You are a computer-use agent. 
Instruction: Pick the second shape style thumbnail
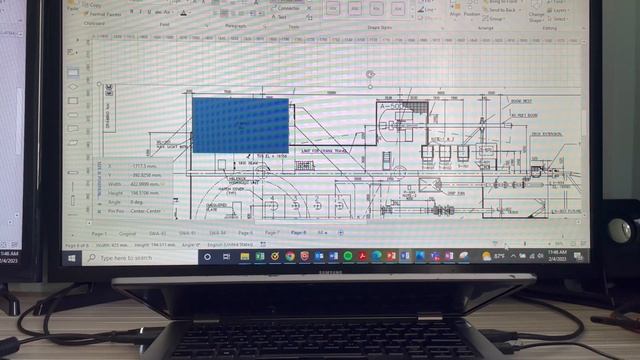(354, 9)
